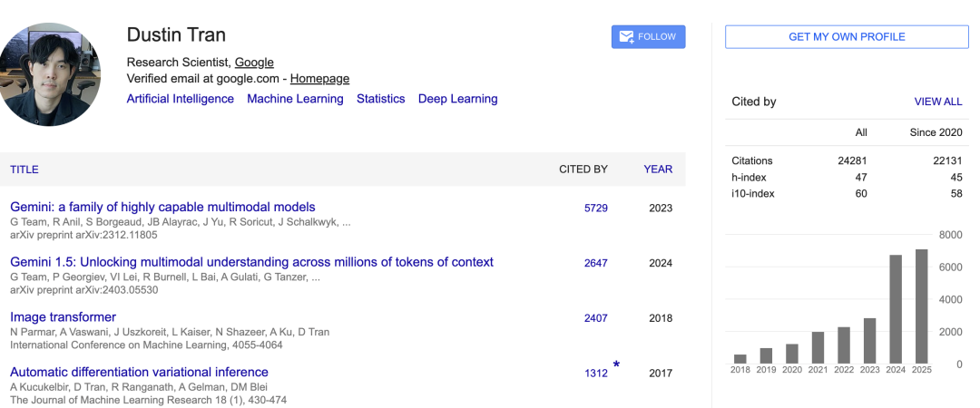Open Automatic differentiation variational inference paper
This screenshot has width=980, height=408.
click(x=139, y=372)
